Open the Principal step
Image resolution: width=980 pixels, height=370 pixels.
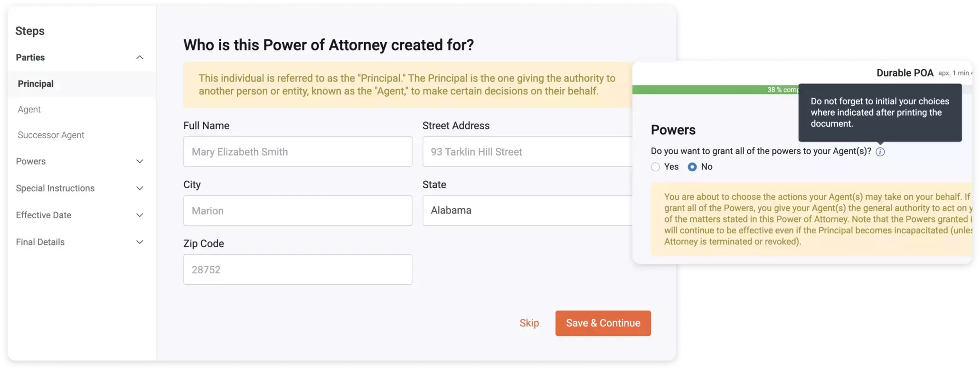click(36, 84)
